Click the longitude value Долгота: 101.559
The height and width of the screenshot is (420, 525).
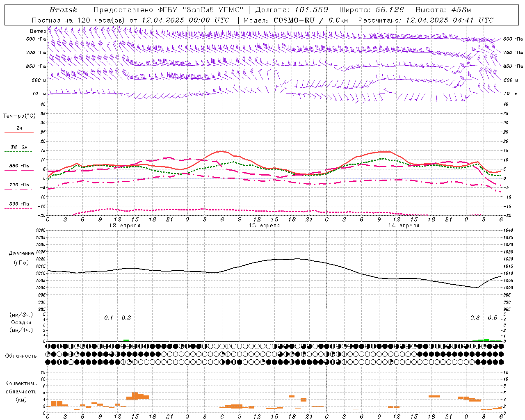[x=292, y=10]
